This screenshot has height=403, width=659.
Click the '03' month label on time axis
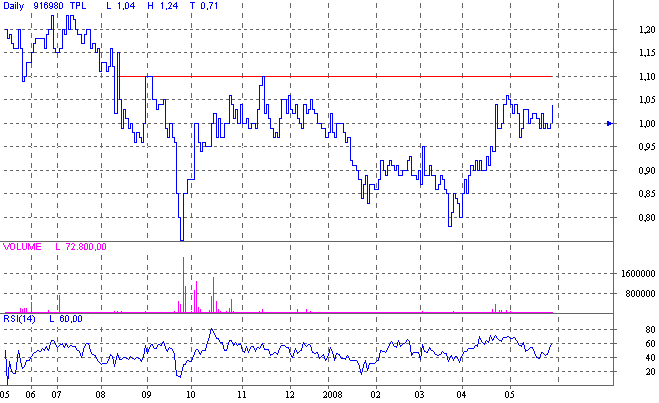[x=419, y=395]
